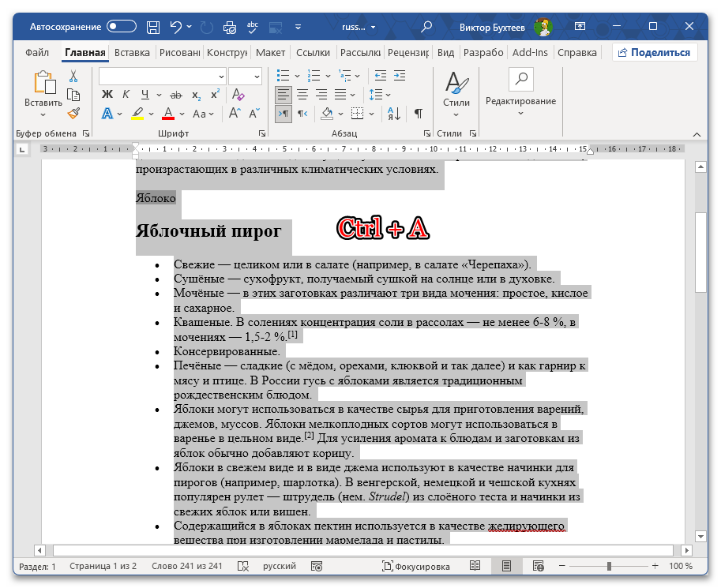The width and height of the screenshot is (721, 588).
Task: Apply Superscript formatting
Action: pyautogui.click(x=215, y=94)
